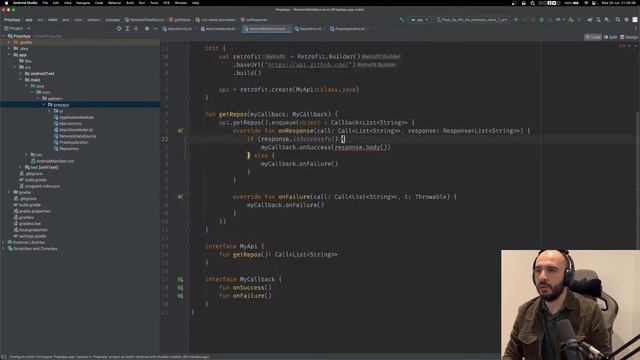640x360 pixels.
Task: Expand the androidTest folder
Action: point(21,73)
